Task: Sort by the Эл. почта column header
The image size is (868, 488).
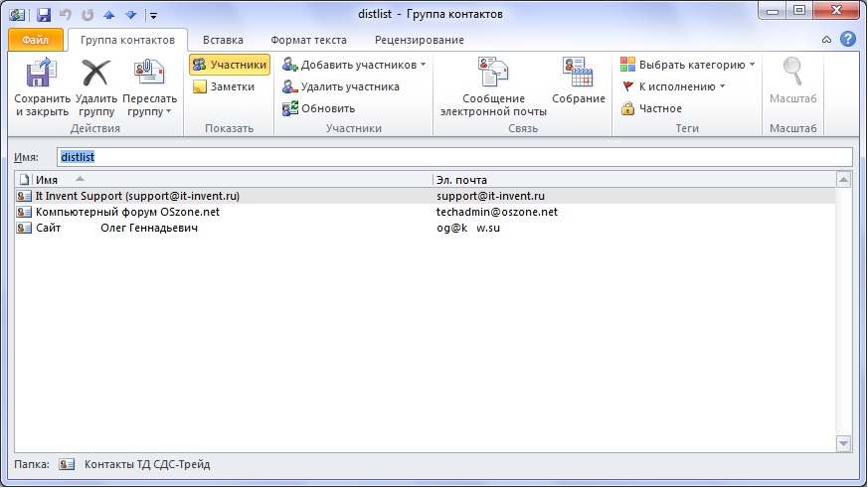Action: coord(633,180)
